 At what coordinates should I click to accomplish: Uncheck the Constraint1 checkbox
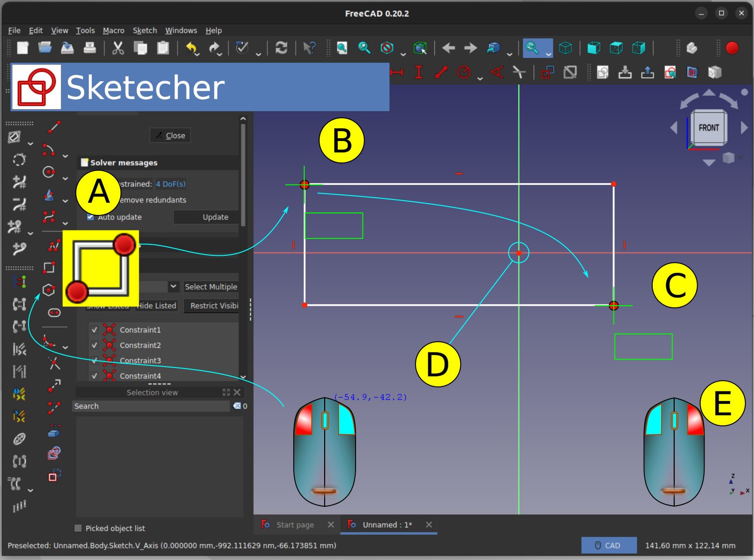pos(94,330)
